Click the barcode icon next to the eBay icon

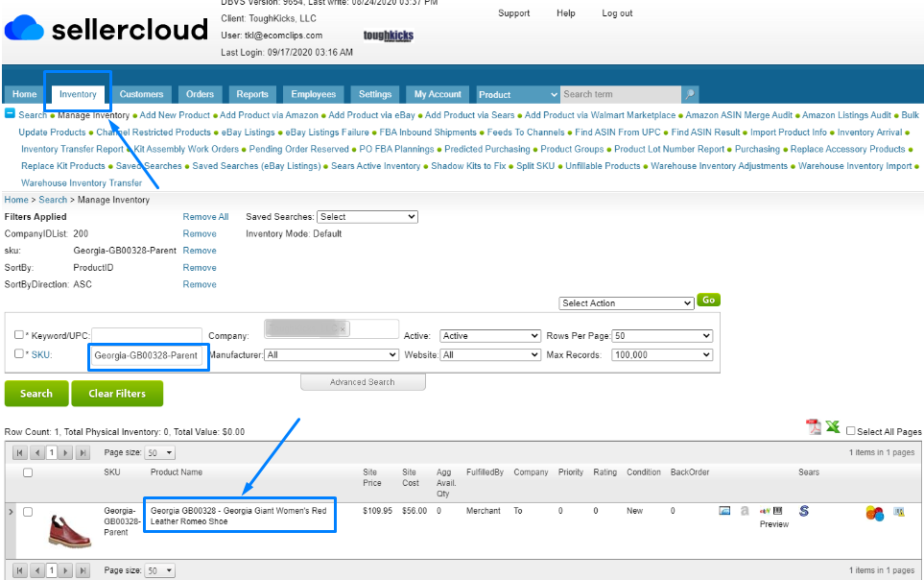(778, 511)
